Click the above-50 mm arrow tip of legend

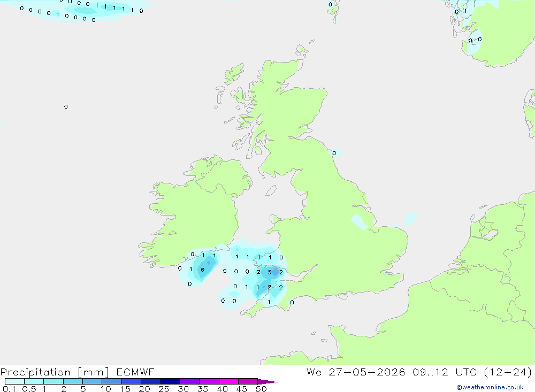(267, 382)
